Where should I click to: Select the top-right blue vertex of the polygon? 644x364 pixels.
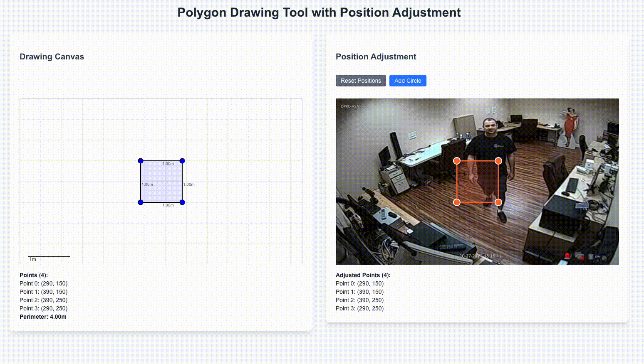182,161
